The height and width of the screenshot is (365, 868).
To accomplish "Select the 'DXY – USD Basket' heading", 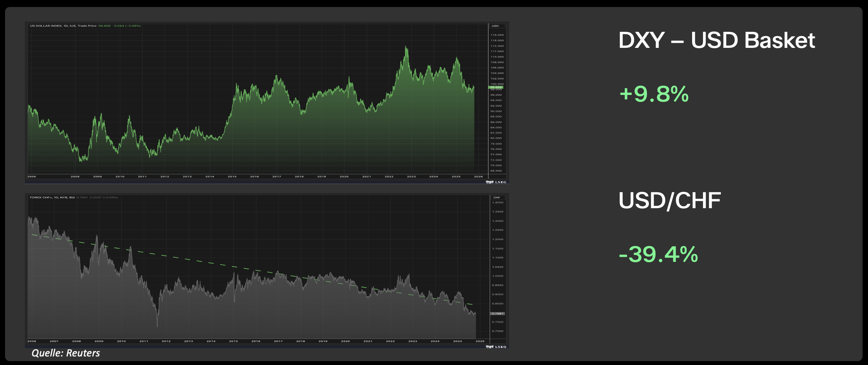I will (717, 40).
